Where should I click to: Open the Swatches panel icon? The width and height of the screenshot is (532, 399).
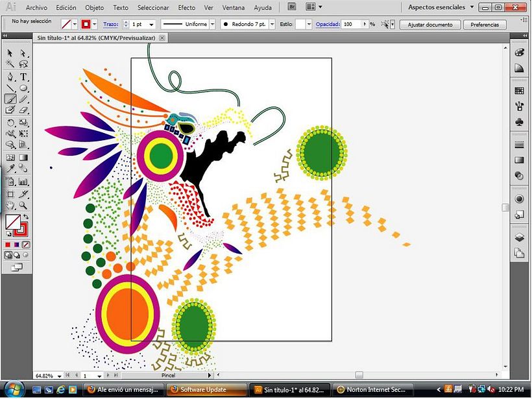[519, 91]
